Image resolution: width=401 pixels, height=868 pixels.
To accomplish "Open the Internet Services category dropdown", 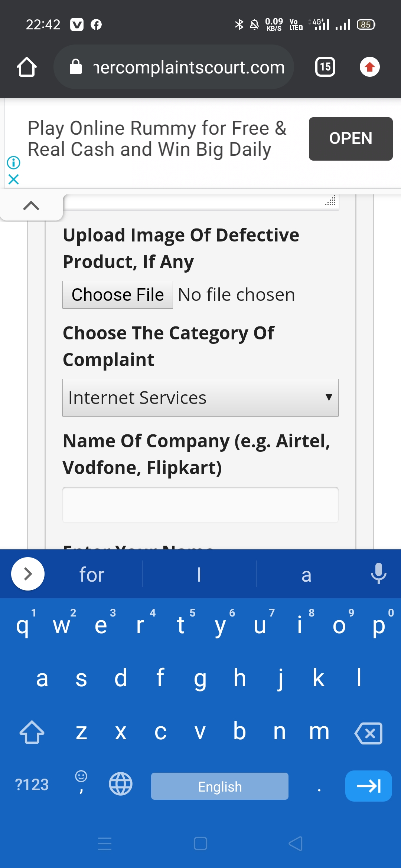I will pyautogui.click(x=200, y=398).
